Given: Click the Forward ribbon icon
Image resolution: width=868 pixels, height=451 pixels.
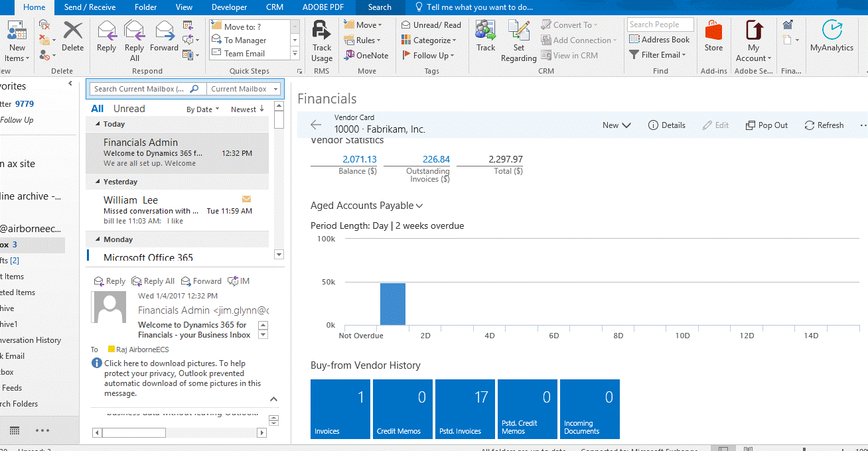Looking at the screenshot, I should point(164,31).
